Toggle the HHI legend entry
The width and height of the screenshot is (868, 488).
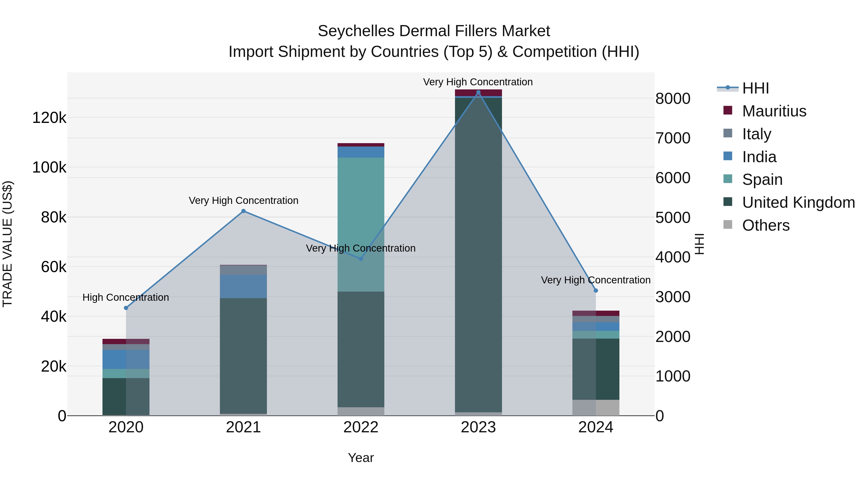[743, 88]
